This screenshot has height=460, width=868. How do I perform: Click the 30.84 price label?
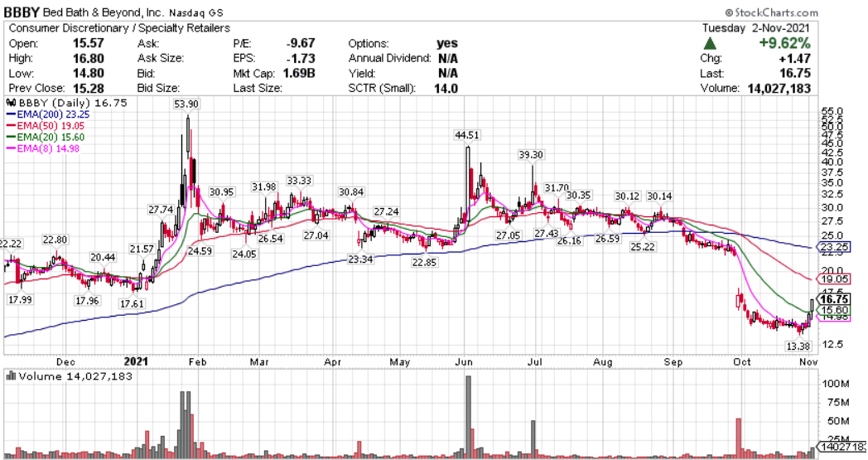tap(351, 191)
